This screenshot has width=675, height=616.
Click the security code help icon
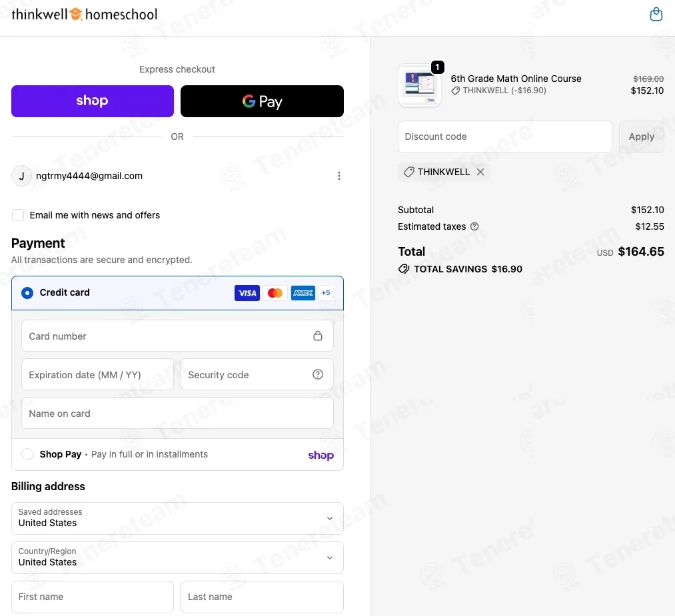(x=317, y=374)
